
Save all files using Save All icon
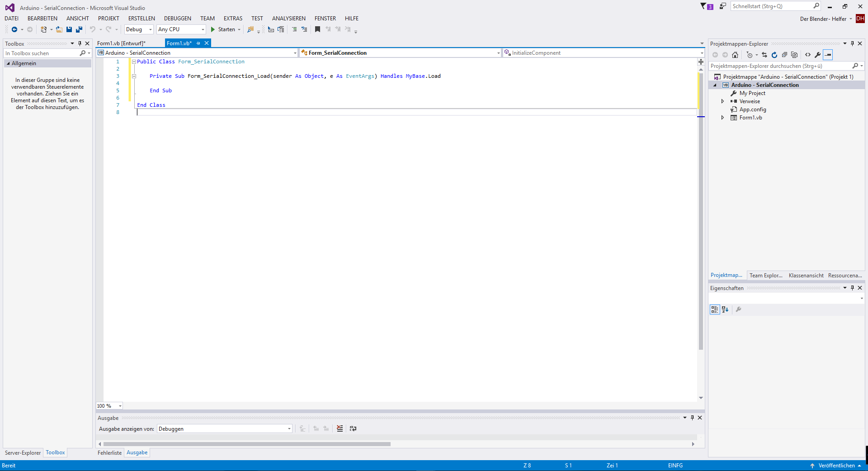(x=79, y=29)
